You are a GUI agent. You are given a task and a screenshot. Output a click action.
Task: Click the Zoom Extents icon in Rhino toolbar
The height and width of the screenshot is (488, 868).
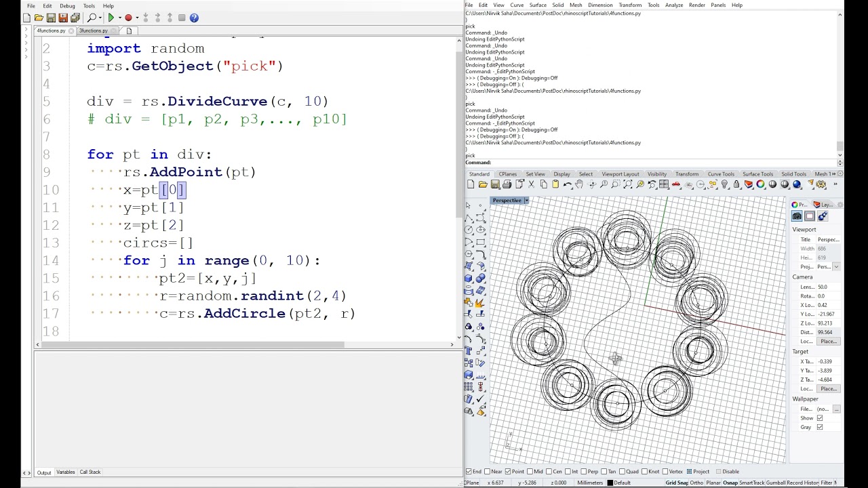[x=628, y=184]
